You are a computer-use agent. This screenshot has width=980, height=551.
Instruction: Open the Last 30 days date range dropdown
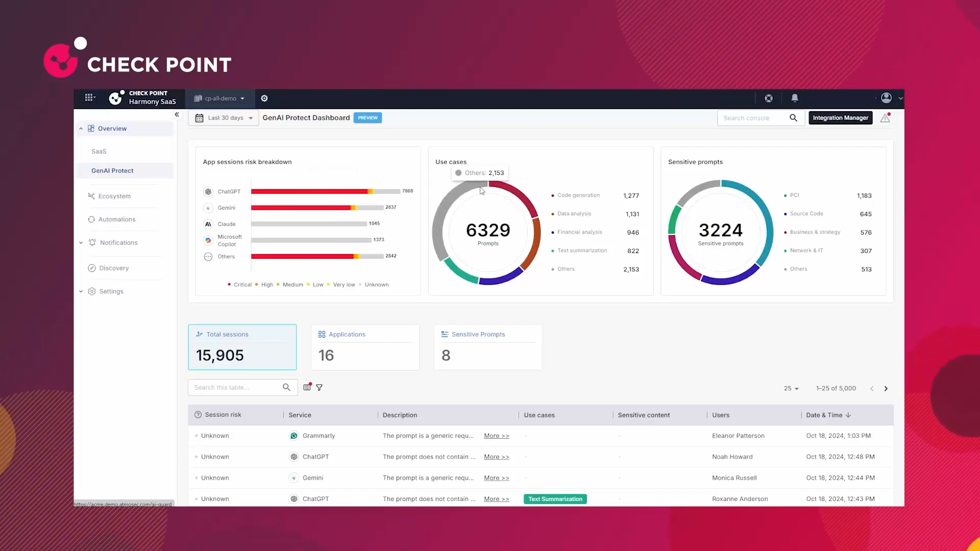224,118
